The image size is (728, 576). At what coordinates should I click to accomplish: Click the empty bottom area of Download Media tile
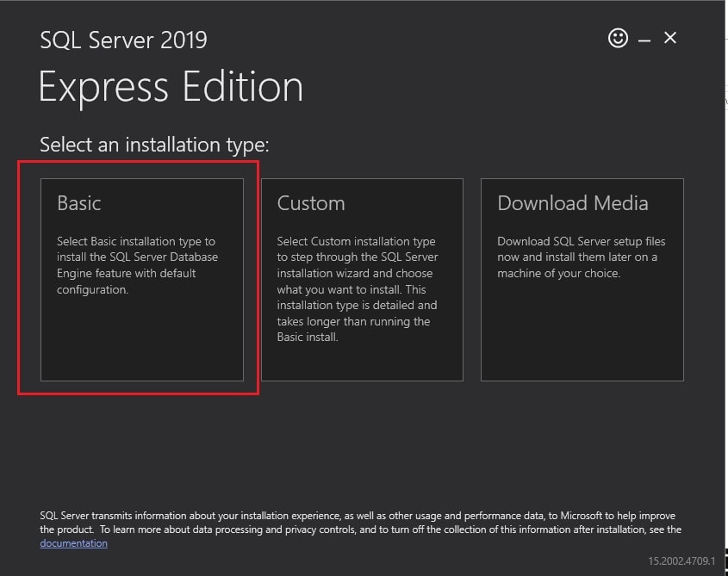(582, 334)
